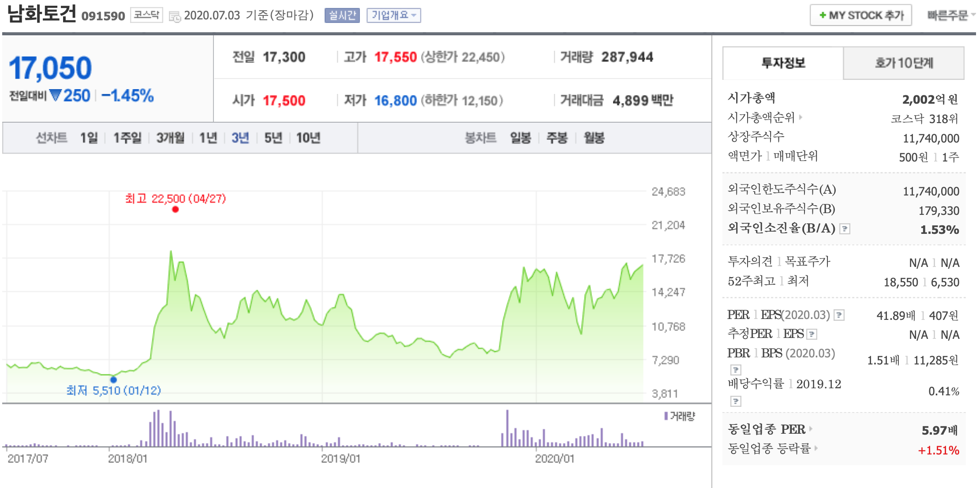Select the 1년 line chart range
Viewport: 980px width, 488px height.
tap(208, 138)
